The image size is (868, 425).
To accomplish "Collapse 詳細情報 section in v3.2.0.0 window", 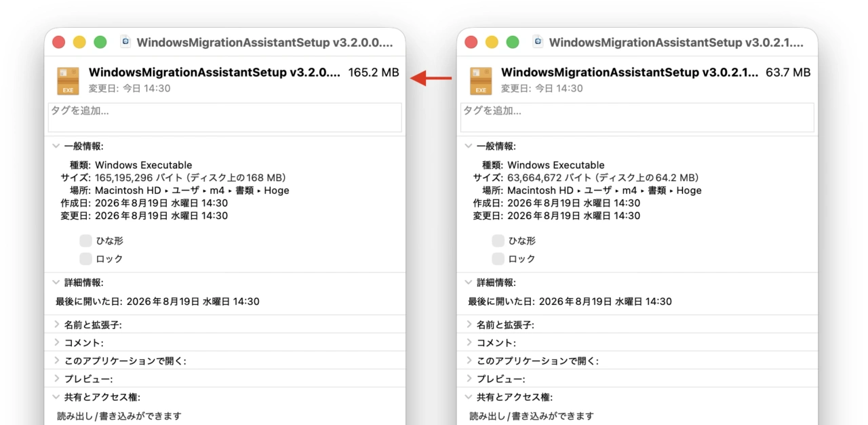I will (x=56, y=282).
